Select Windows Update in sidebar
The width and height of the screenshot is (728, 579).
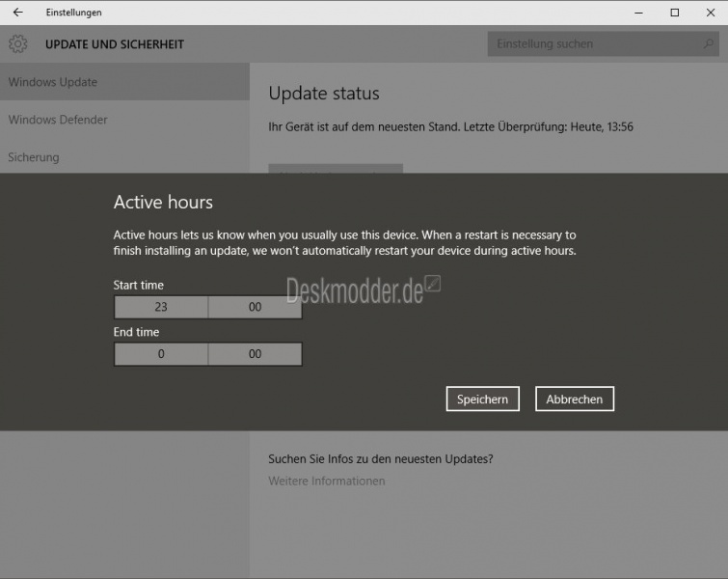point(124,82)
